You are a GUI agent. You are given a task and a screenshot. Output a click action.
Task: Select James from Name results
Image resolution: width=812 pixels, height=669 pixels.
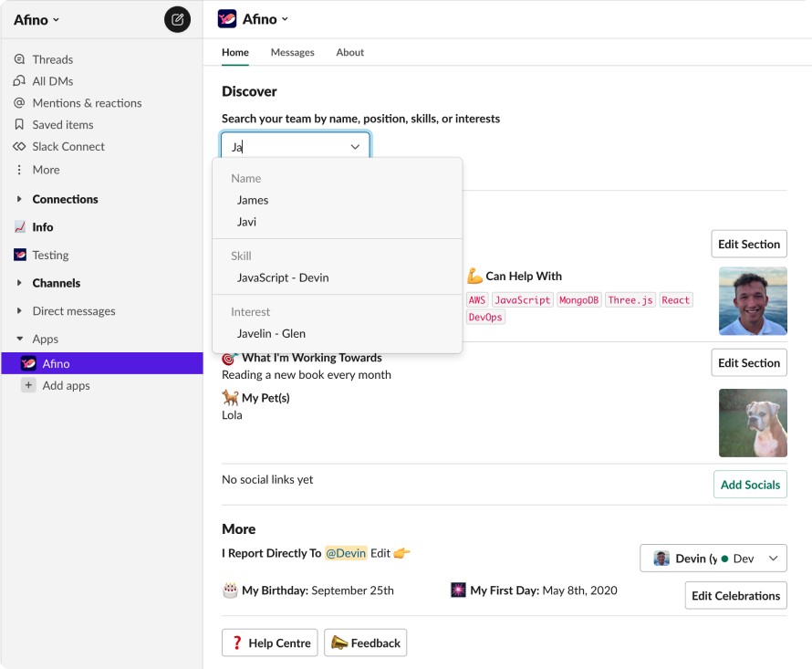coord(338,200)
